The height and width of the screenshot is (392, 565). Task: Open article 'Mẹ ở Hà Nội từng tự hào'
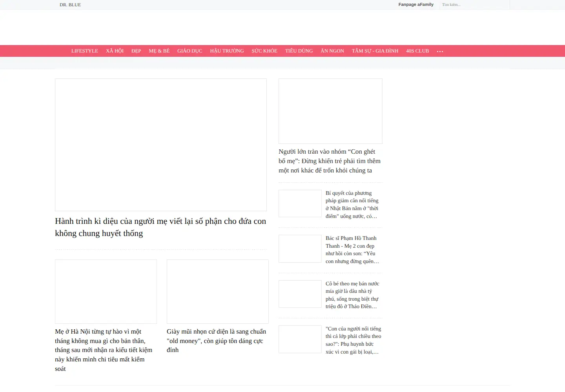click(x=104, y=350)
